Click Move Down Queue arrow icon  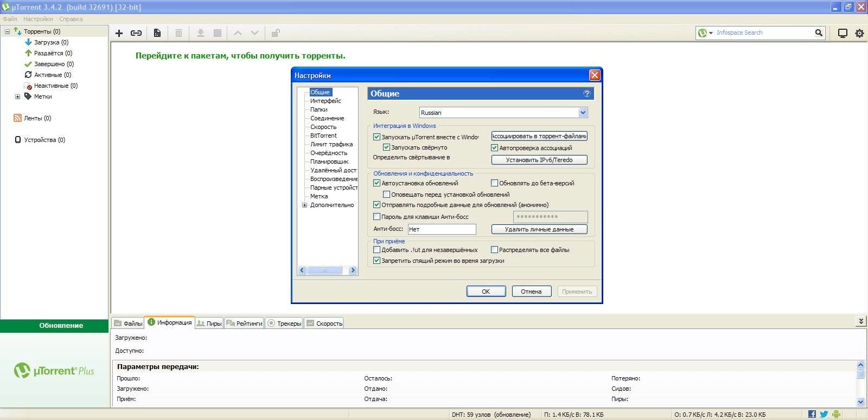tap(254, 33)
